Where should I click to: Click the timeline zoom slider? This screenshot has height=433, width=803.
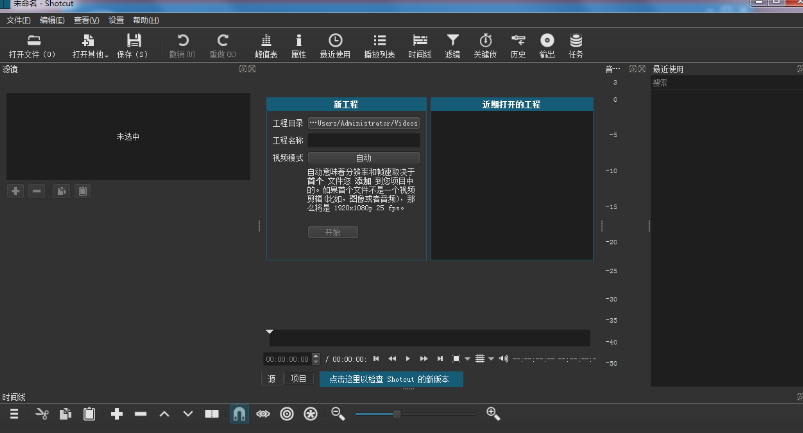(416, 414)
